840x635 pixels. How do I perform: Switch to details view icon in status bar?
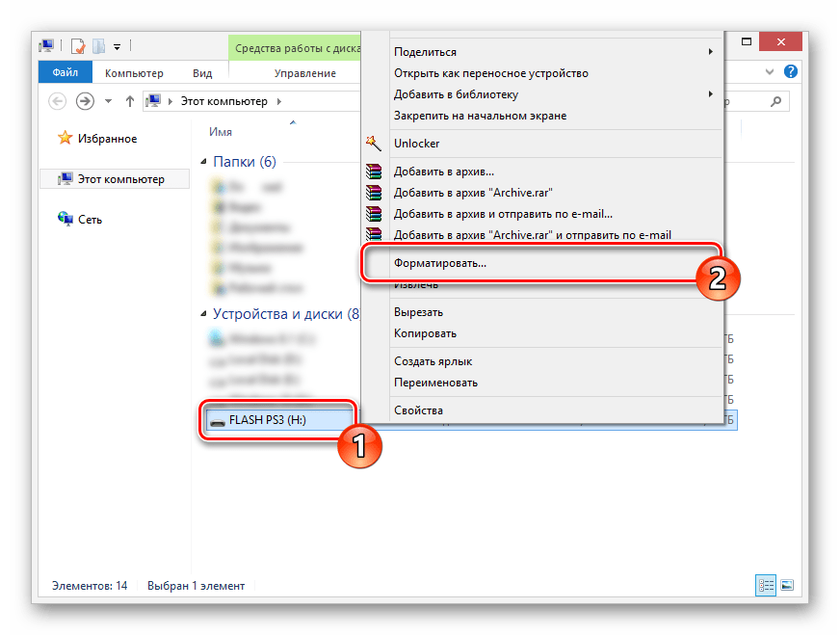tap(767, 585)
